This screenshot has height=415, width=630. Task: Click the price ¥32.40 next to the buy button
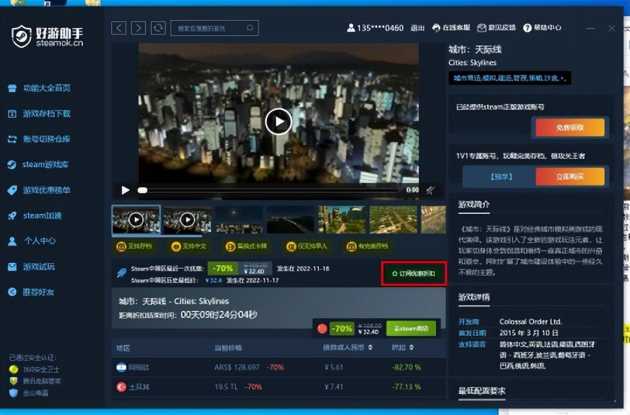pos(368,332)
